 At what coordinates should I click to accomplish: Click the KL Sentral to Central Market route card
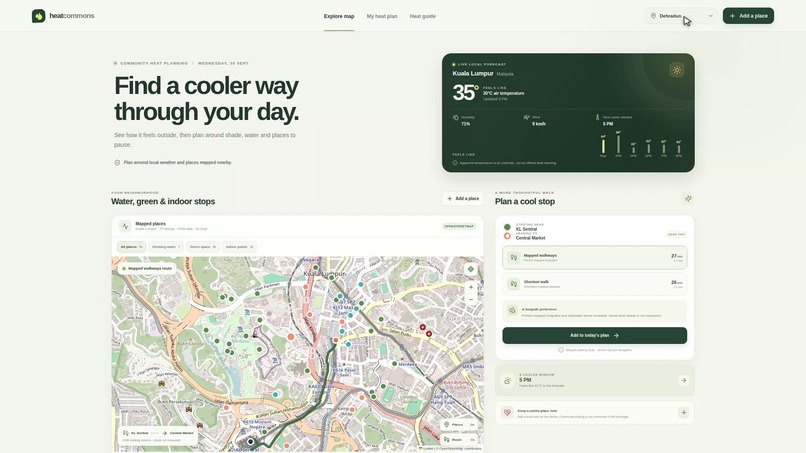158,436
